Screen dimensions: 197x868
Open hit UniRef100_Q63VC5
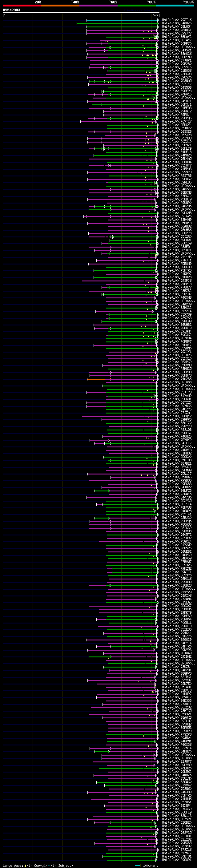coord(177,833)
